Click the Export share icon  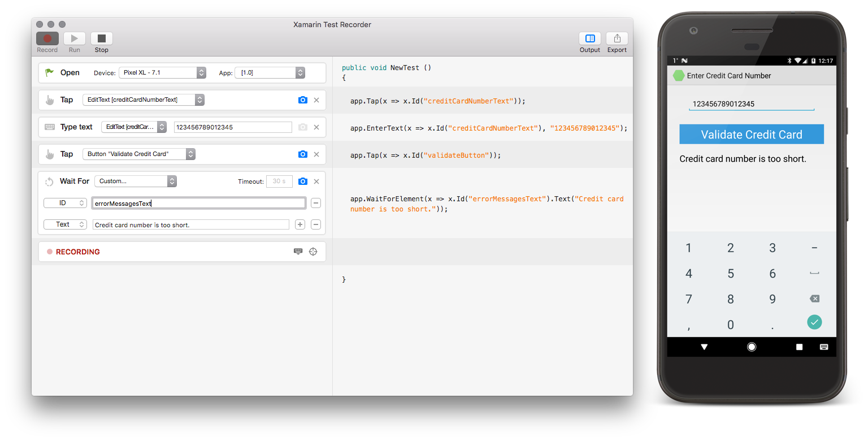pyautogui.click(x=617, y=38)
